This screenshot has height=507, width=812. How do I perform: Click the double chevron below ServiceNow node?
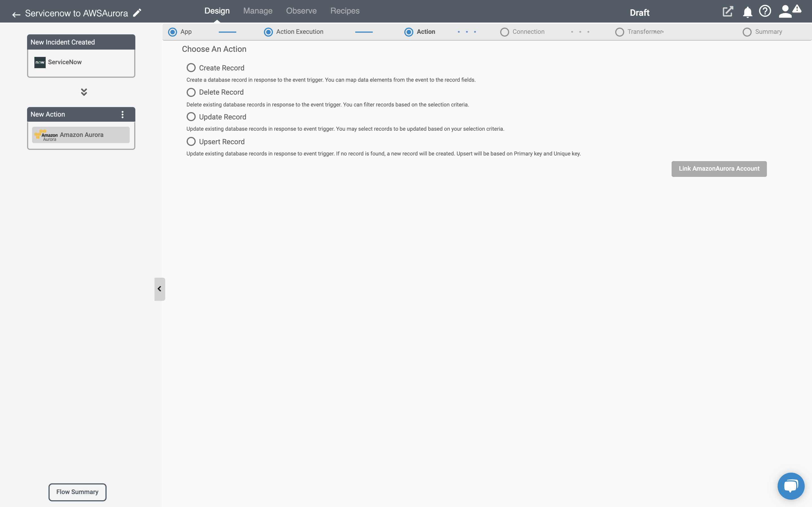pyautogui.click(x=84, y=91)
